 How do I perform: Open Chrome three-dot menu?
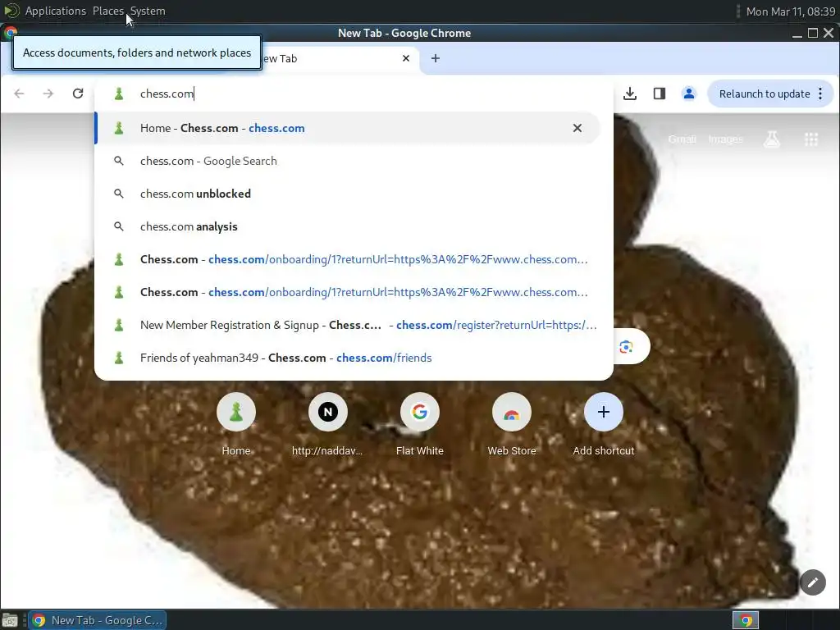tap(820, 94)
